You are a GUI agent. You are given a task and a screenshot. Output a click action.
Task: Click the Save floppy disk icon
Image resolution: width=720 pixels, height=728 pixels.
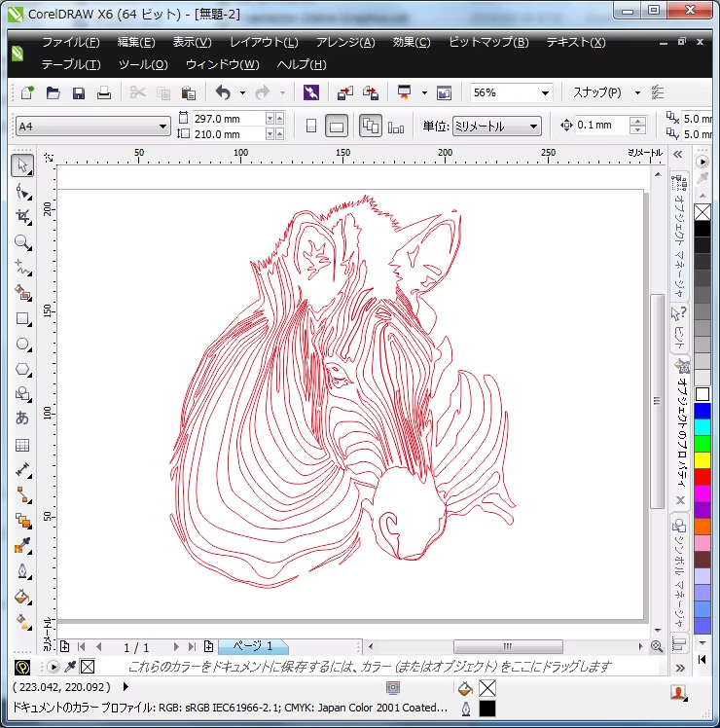pos(79,93)
